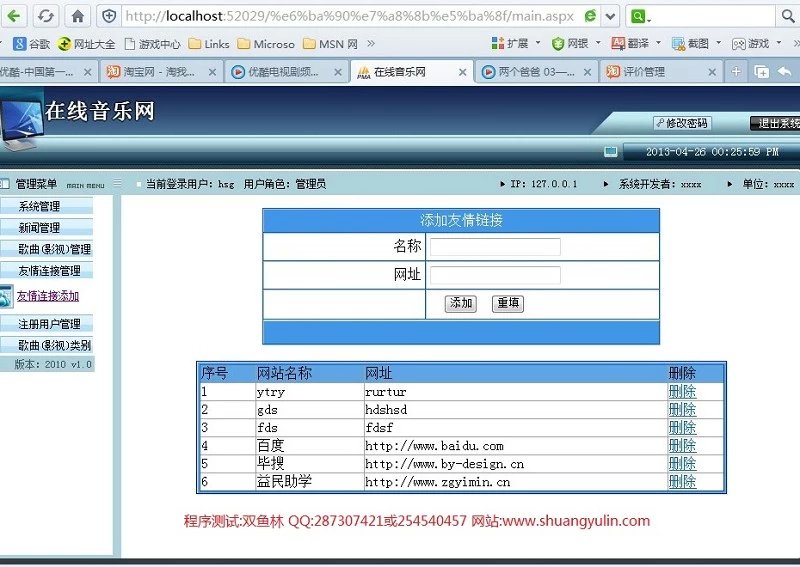Click the 修改密码 button

pyautogui.click(x=682, y=123)
